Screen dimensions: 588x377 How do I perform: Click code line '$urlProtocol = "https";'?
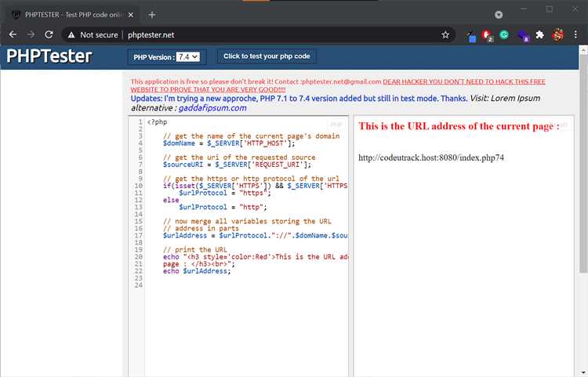(x=225, y=193)
